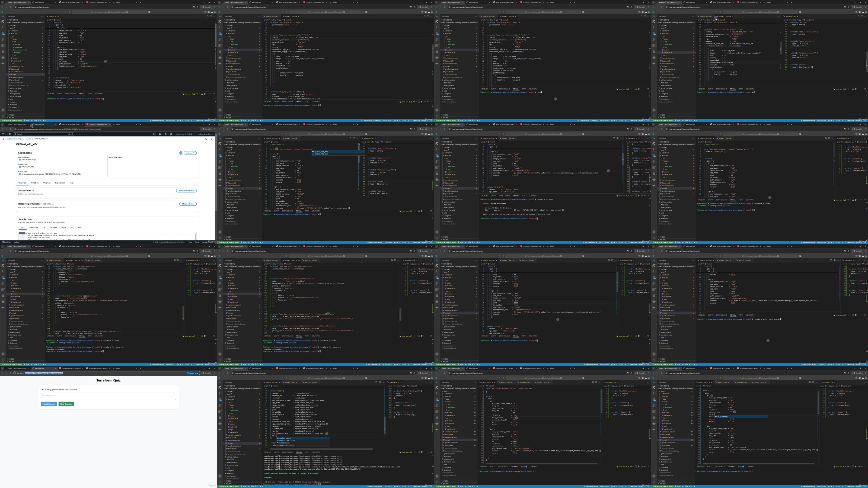Open United States (N. Virginia) region dropdown
The width and height of the screenshot is (868, 488).
[185, 134]
